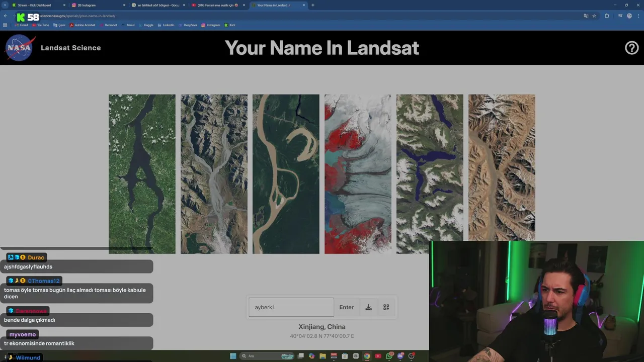Click the Windows Start button
The image size is (644, 362).
[233, 356]
